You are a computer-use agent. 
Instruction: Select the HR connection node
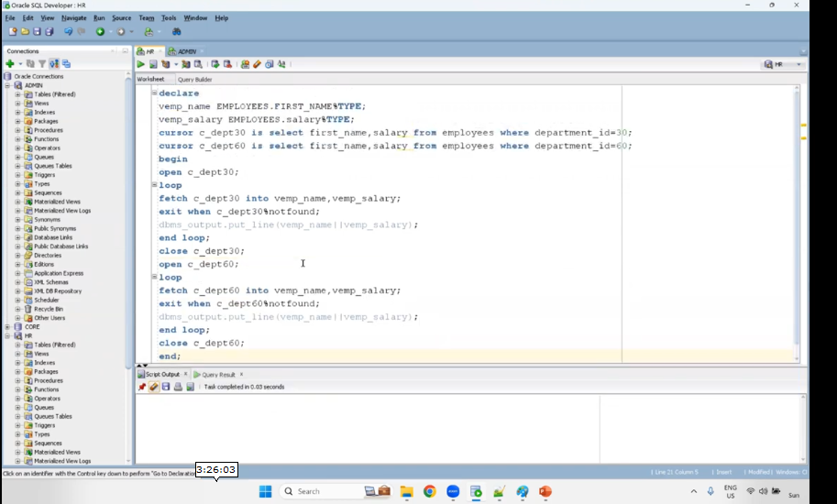pos(28,336)
